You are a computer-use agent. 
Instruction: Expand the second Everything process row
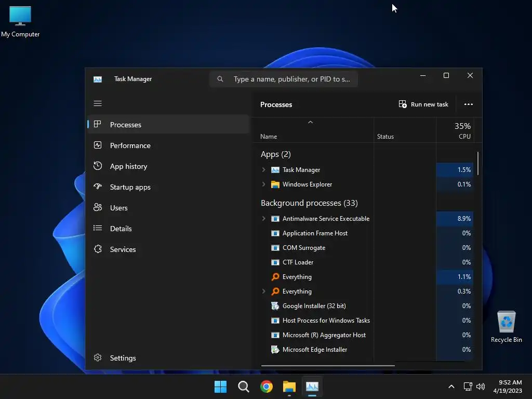pyautogui.click(x=263, y=291)
